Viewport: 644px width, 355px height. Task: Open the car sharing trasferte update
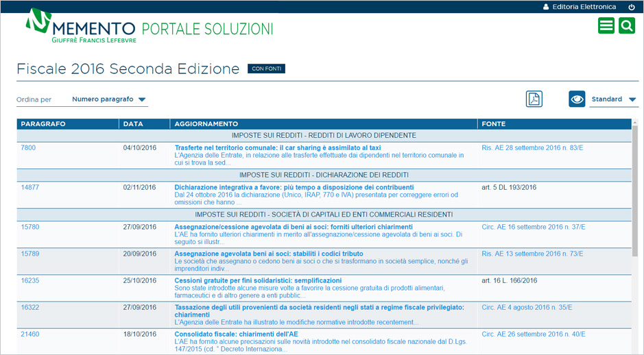[278, 148]
